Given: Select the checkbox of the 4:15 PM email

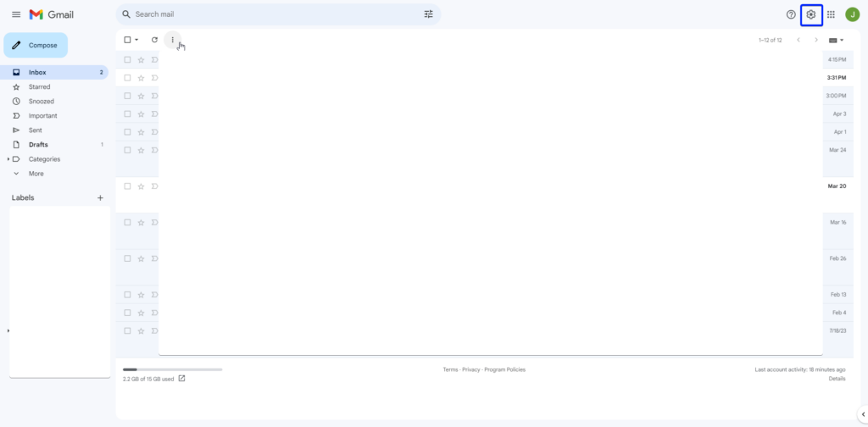Looking at the screenshot, I should [128, 60].
